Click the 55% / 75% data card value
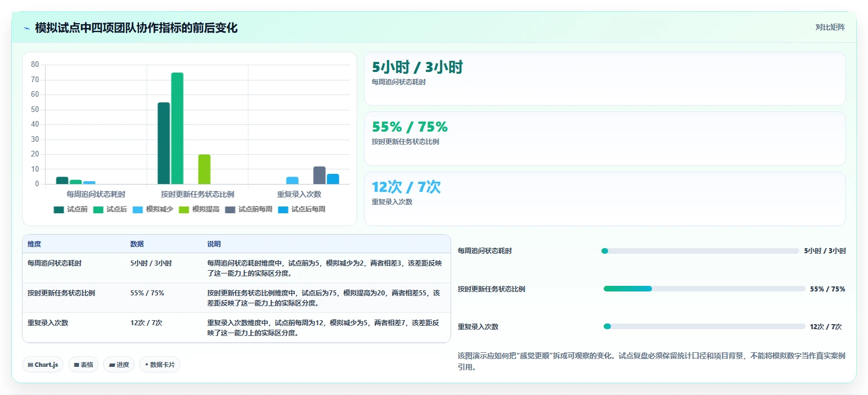The height and width of the screenshot is (395, 868). pos(410,127)
